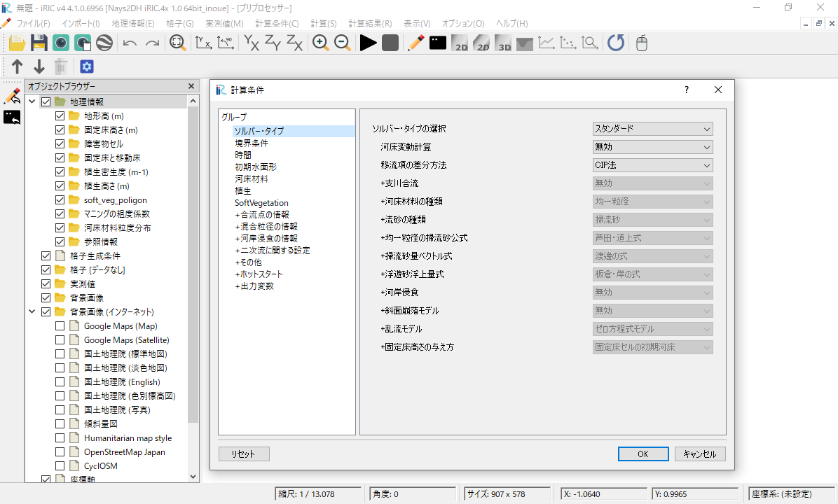The image size is (838, 504).
Task: Click the circular reload arrow icon
Action: click(616, 43)
